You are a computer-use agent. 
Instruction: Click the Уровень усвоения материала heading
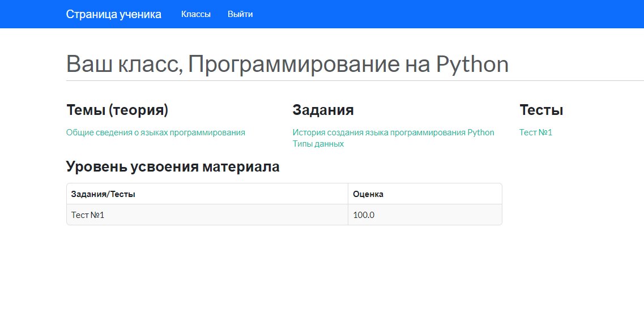coord(173,166)
